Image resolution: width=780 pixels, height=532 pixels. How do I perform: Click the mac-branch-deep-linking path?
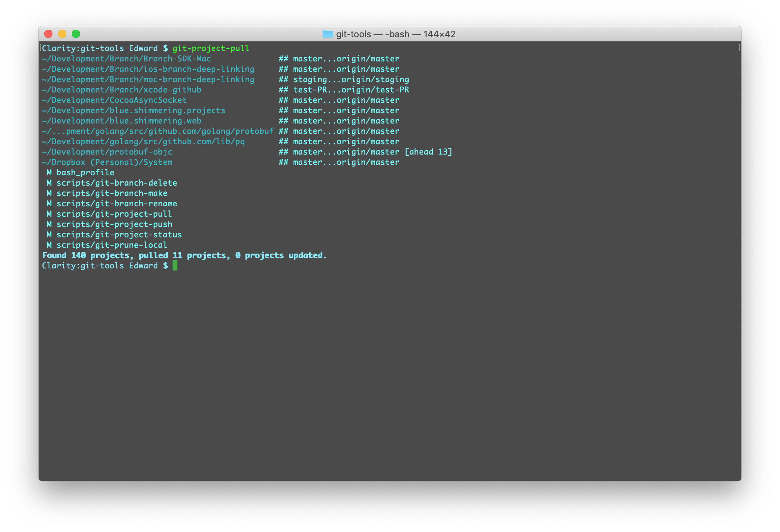(148, 79)
